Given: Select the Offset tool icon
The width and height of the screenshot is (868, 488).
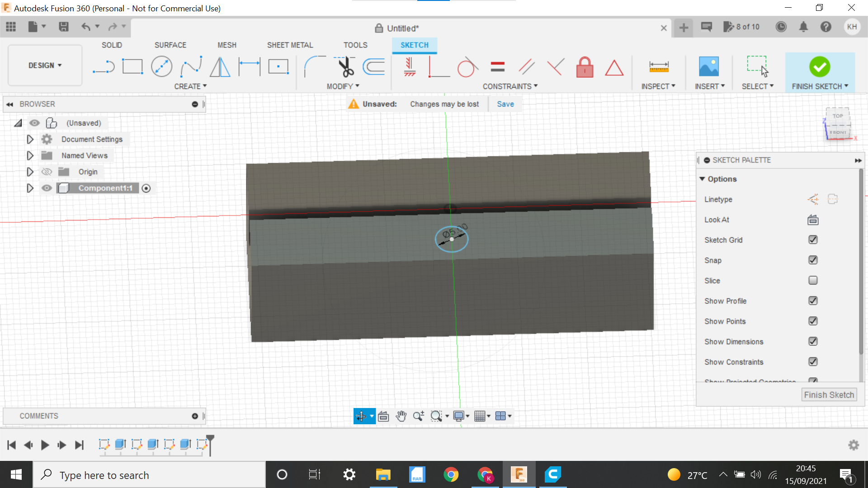Looking at the screenshot, I should [374, 67].
